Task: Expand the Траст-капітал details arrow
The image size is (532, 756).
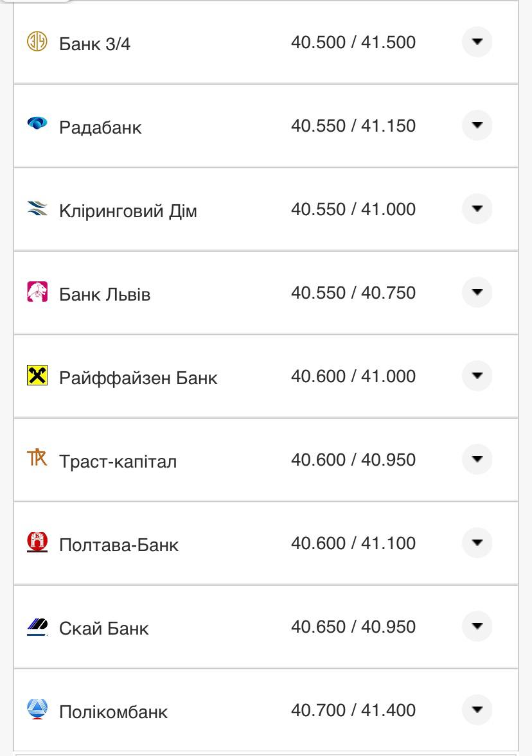Action: 477,460
